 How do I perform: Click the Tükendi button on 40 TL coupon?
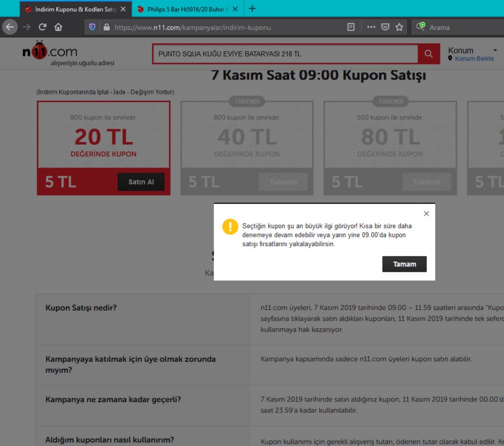tap(283, 182)
